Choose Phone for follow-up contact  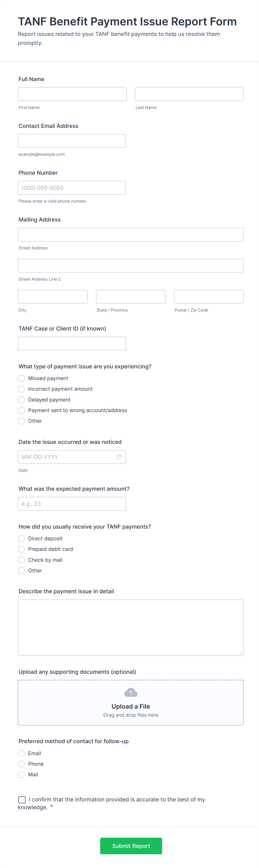[21, 764]
